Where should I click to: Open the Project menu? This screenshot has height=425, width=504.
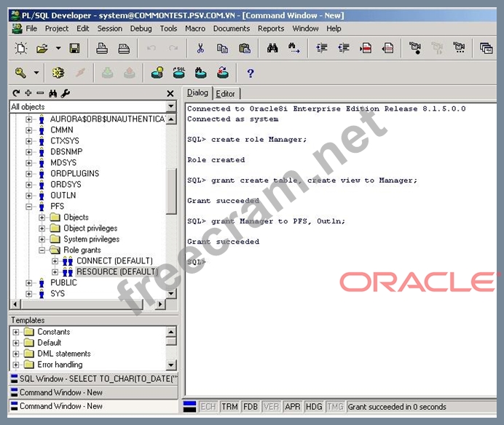click(x=57, y=28)
